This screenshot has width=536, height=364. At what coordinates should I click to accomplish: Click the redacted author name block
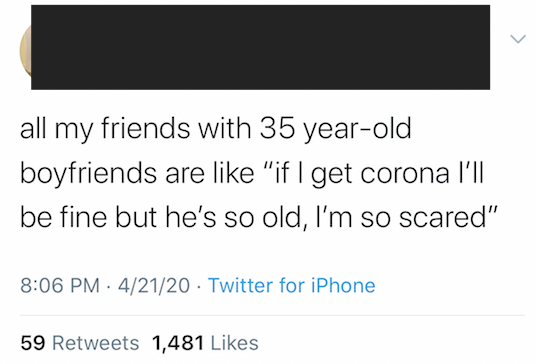pyautogui.click(x=260, y=47)
